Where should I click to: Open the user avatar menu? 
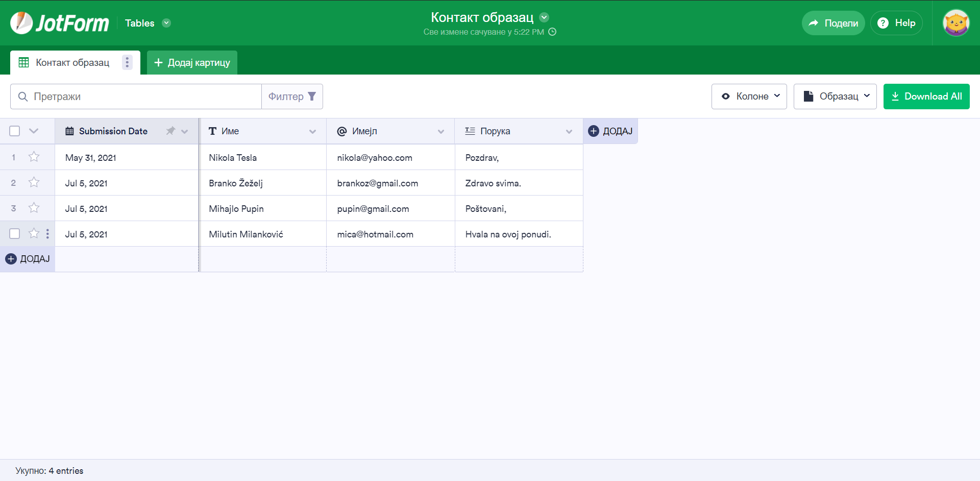(955, 23)
